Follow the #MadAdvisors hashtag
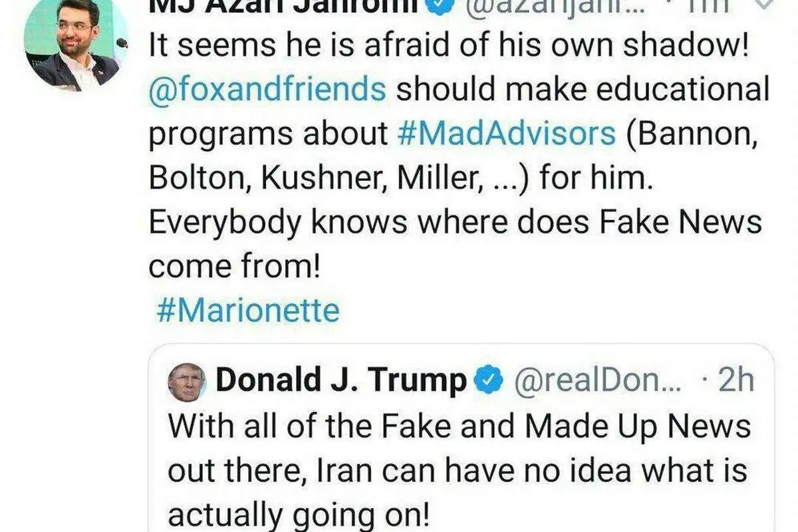The image size is (798, 532). pyautogui.click(x=507, y=134)
